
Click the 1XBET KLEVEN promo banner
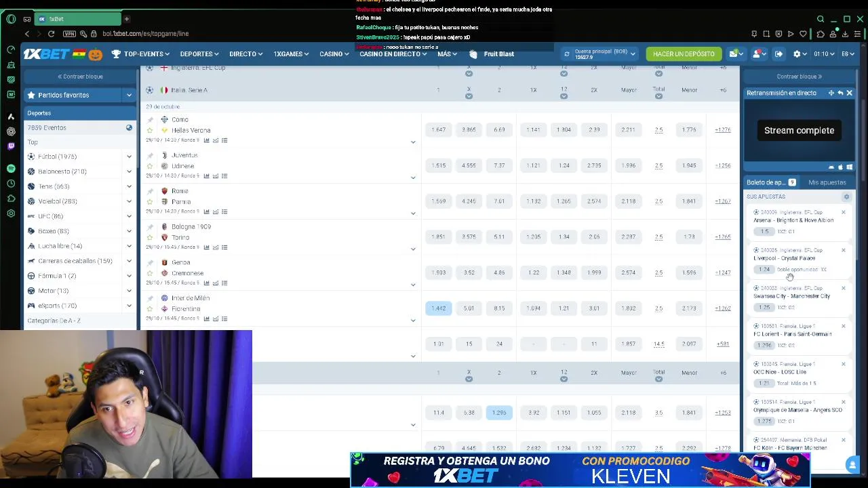tap(580, 470)
